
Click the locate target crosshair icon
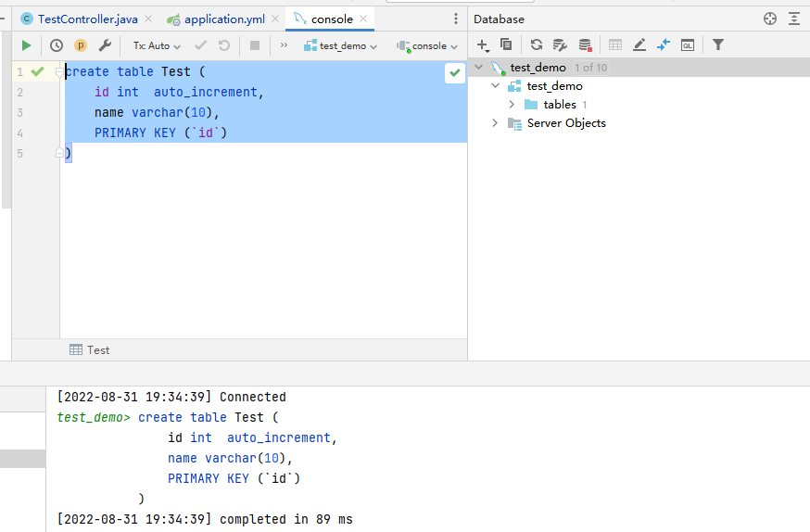click(770, 19)
